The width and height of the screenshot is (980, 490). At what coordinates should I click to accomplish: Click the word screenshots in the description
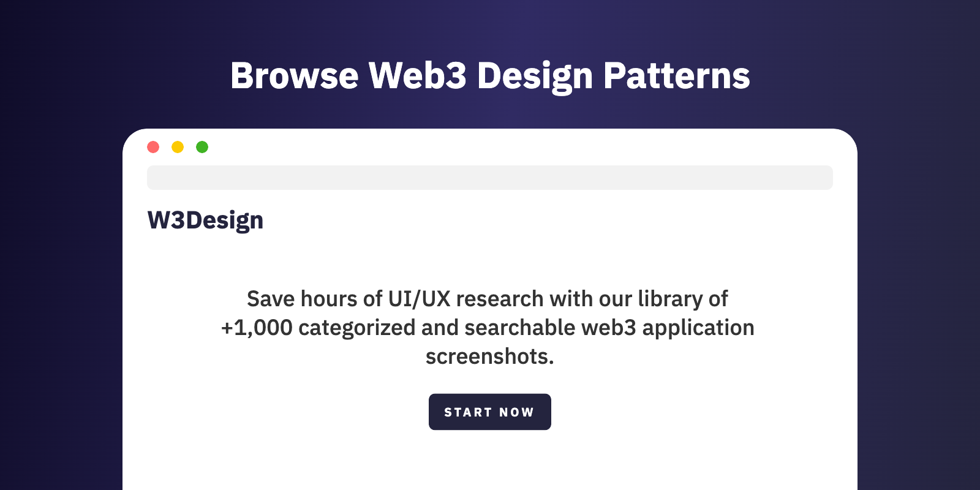(489, 356)
